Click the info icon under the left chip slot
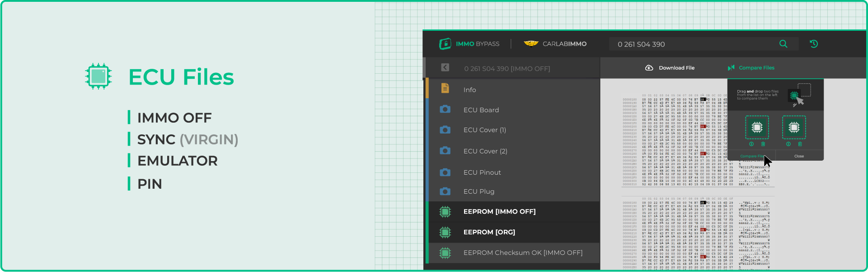The height and width of the screenshot is (272, 868). tap(751, 144)
